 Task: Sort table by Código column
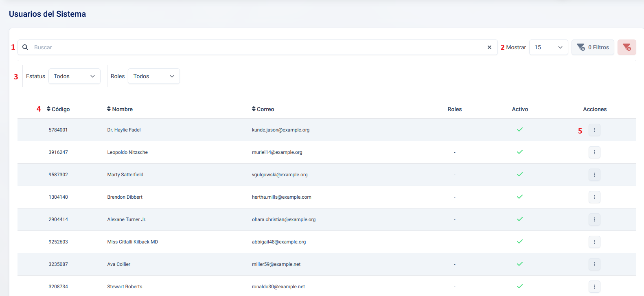coord(58,109)
